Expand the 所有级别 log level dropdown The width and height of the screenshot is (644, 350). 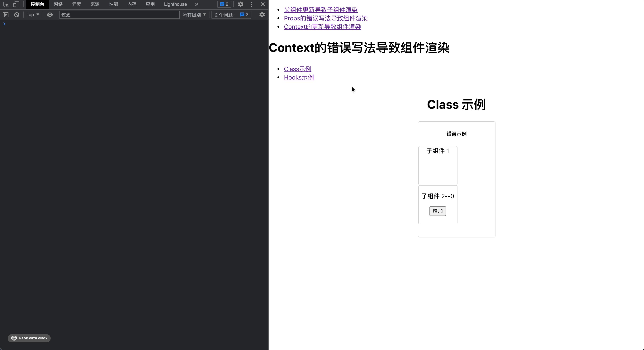[x=194, y=15]
